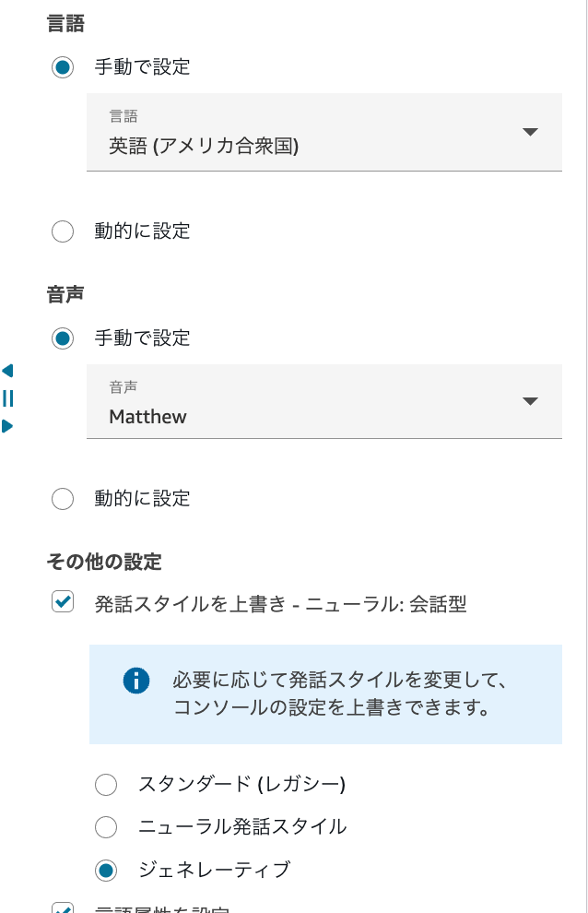
Task: Select 手動で設定 for 音声
Action: pos(63,338)
